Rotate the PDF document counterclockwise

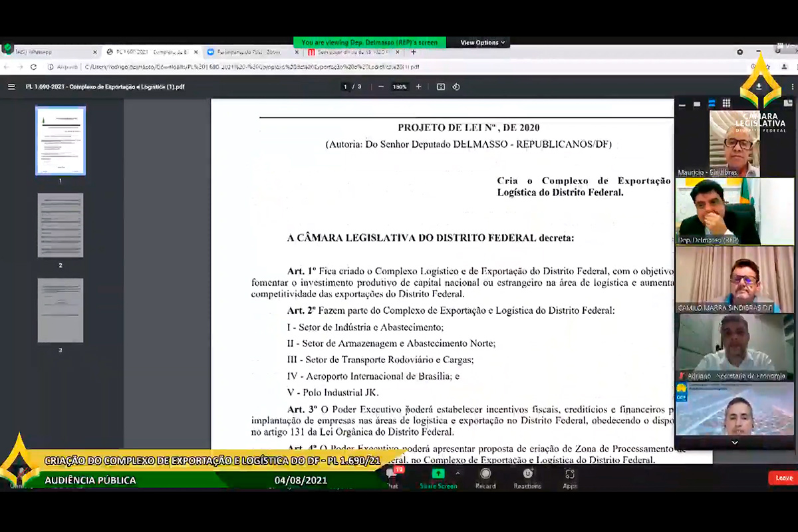coord(456,86)
